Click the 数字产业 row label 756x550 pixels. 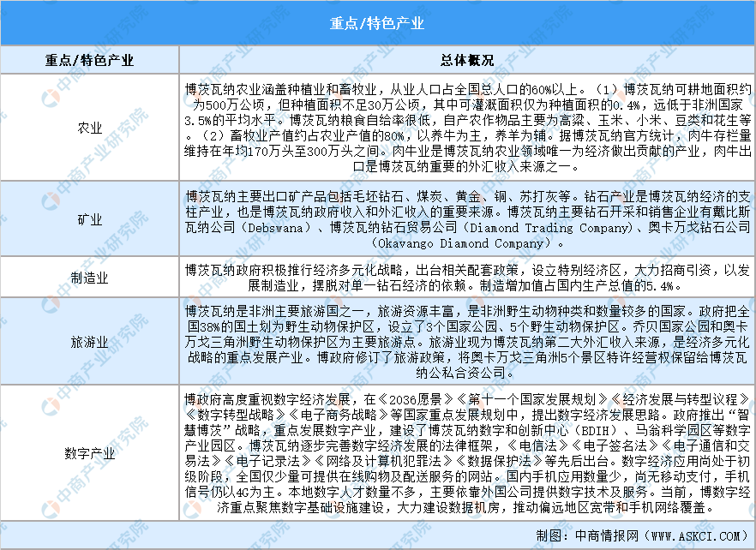pos(90,453)
